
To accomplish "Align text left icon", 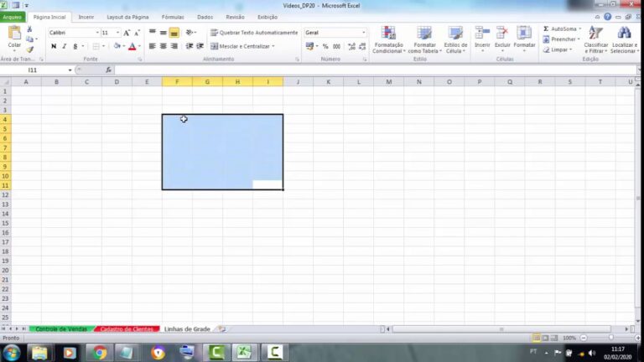I will [x=153, y=46].
